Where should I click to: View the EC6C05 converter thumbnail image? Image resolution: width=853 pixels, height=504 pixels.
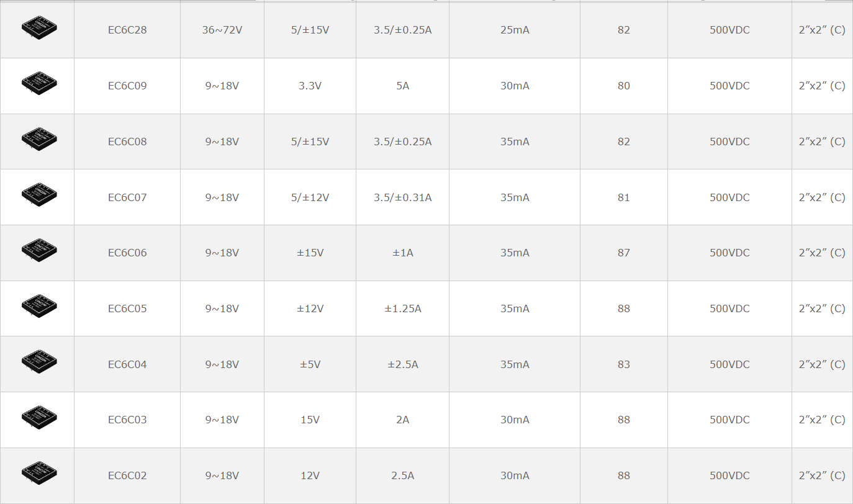[38, 307]
